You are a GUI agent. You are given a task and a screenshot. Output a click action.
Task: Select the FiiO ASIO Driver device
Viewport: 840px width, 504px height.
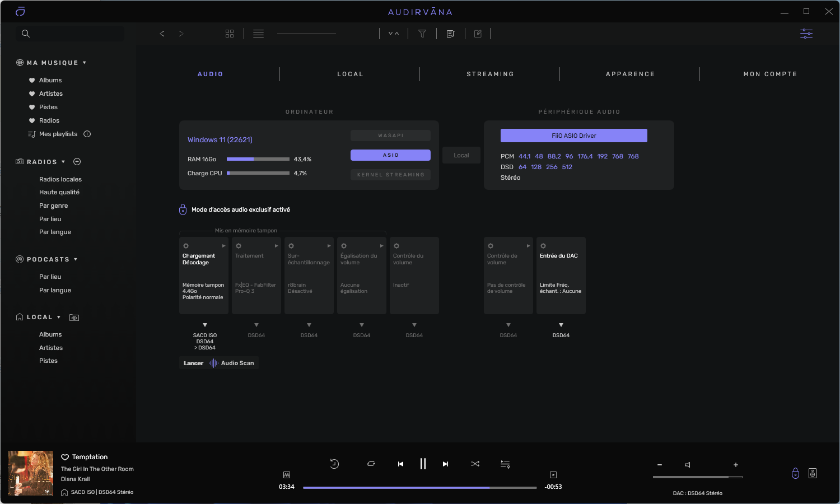(574, 136)
